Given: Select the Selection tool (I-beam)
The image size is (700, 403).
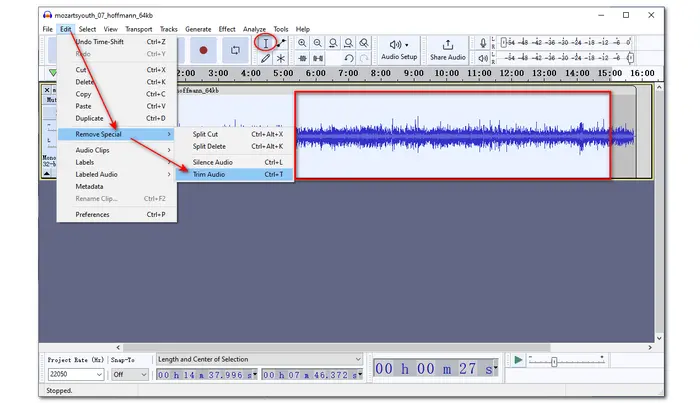Looking at the screenshot, I should [x=265, y=43].
